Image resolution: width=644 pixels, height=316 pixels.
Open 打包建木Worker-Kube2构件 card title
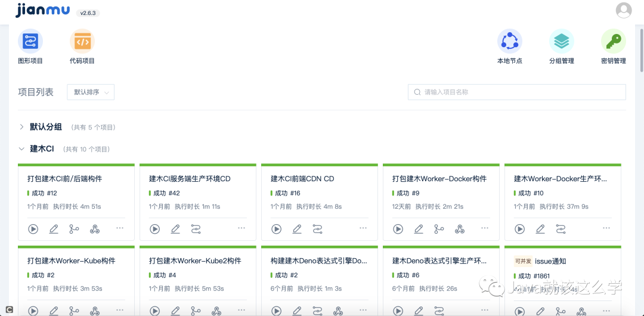[195, 261]
